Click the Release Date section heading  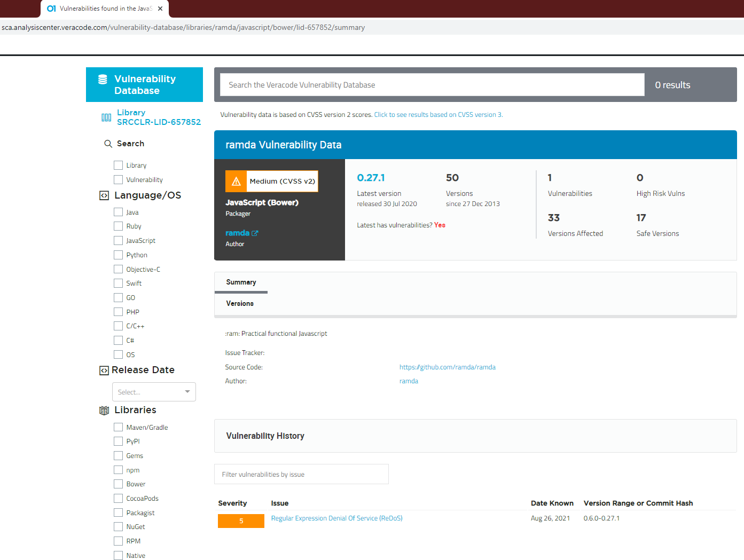pos(143,370)
